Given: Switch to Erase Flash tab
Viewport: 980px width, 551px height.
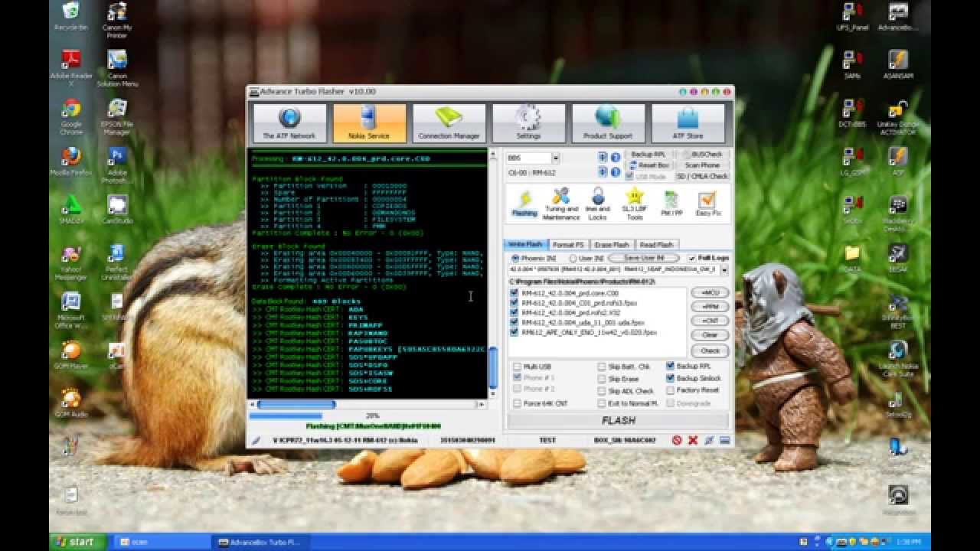Looking at the screenshot, I should pyautogui.click(x=612, y=245).
